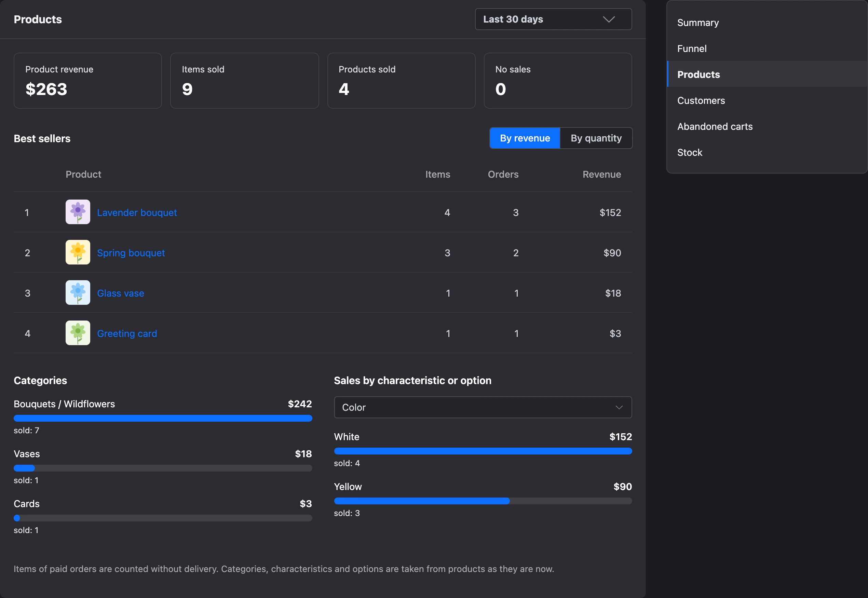Image resolution: width=868 pixels, height=598 pixels.
Task: Open the Lavender bouquet product link
Action: point(137,213)
